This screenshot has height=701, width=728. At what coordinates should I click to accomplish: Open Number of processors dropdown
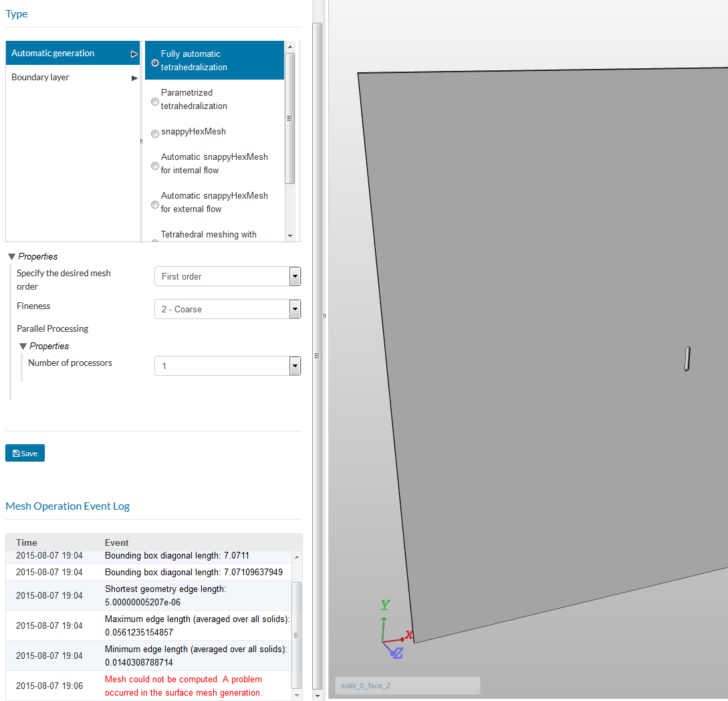pyautogui.click(x=295, y=366)
